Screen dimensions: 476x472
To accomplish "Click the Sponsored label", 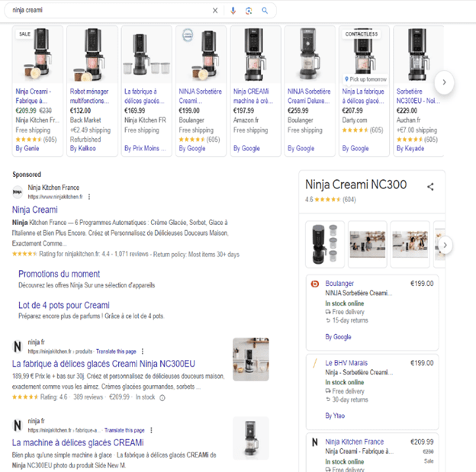I will pyautogui.click(x=27, y=175).
